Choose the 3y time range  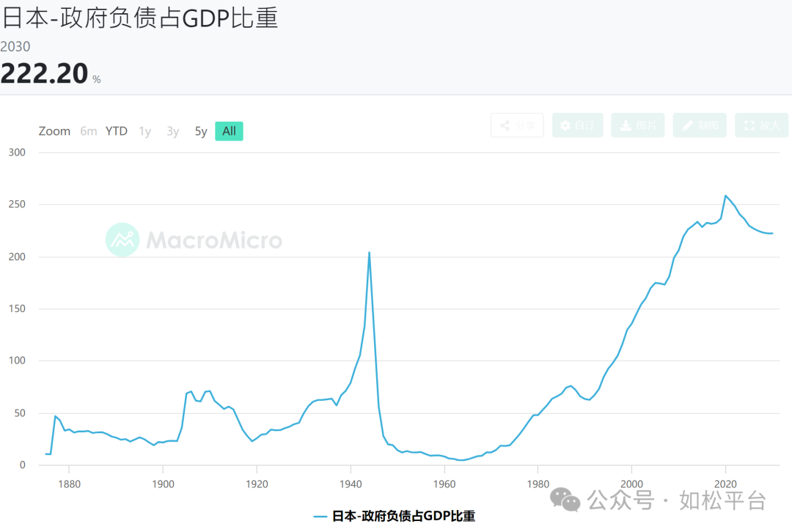click(x=172, y=130)
